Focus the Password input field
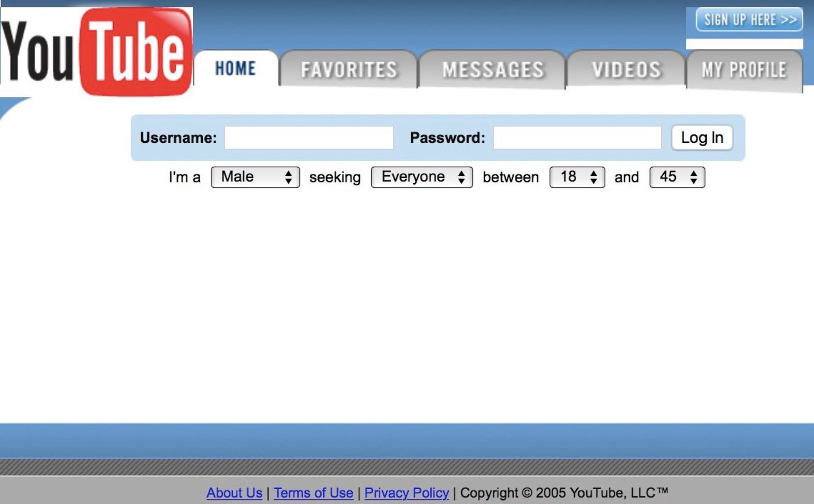The width and height of the screenshot is (814, 504). pyautogui.click(x=577, y=138)
